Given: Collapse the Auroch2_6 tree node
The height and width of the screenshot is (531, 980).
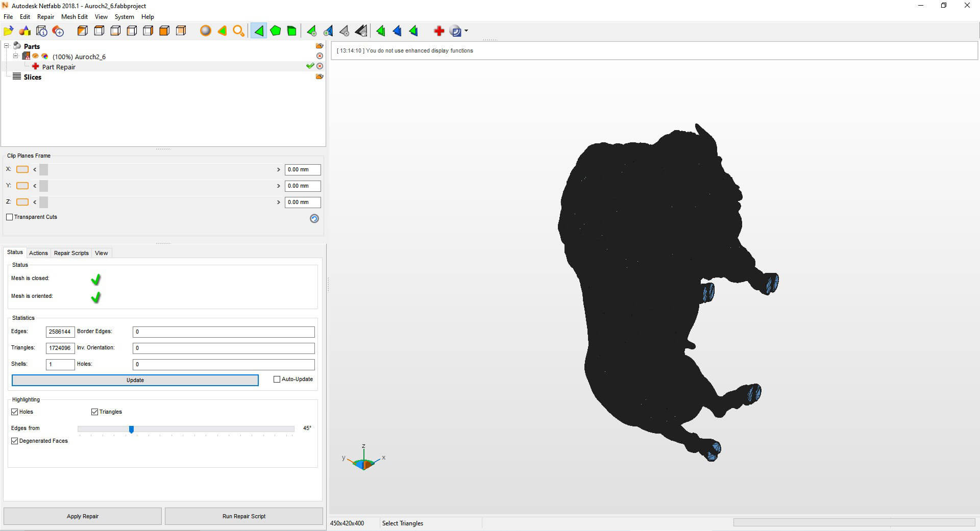Looking at the screenshot, I should click(16, 56).
